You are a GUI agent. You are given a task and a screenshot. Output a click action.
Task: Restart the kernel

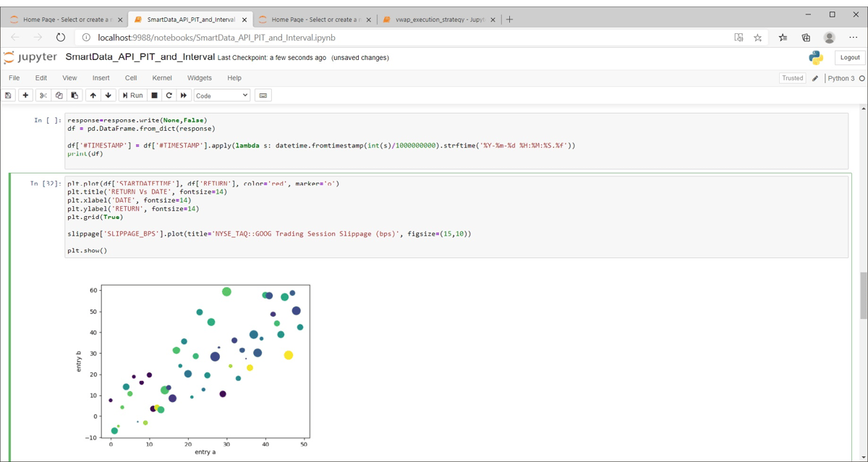(x=169, y=95)
